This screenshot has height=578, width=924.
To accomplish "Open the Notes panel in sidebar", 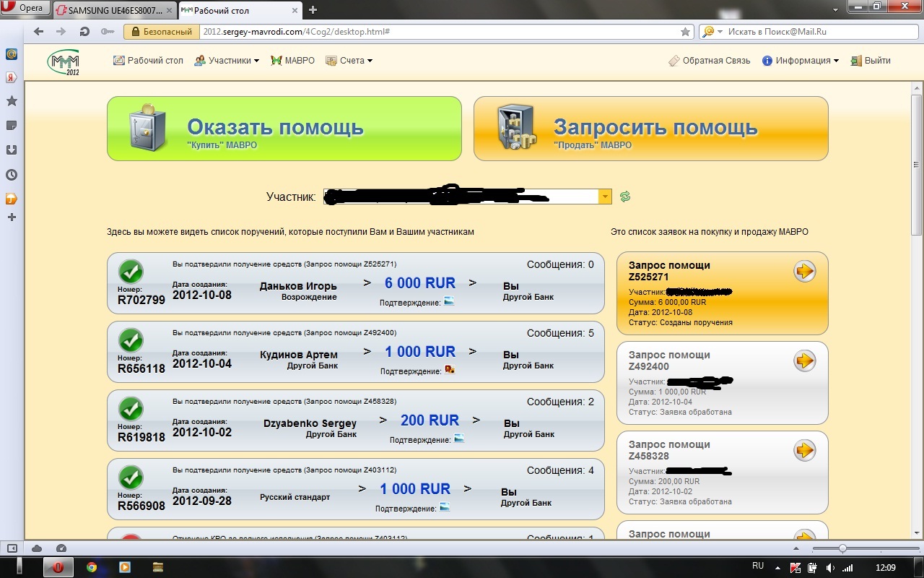I will coord(12,126).
